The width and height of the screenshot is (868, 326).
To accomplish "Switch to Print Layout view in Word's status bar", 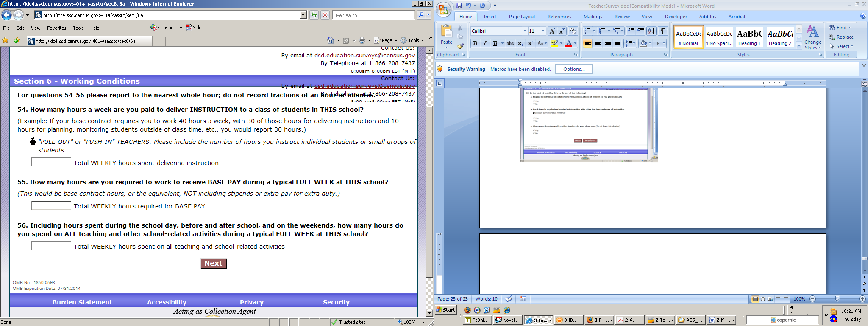I will point(755,299).
